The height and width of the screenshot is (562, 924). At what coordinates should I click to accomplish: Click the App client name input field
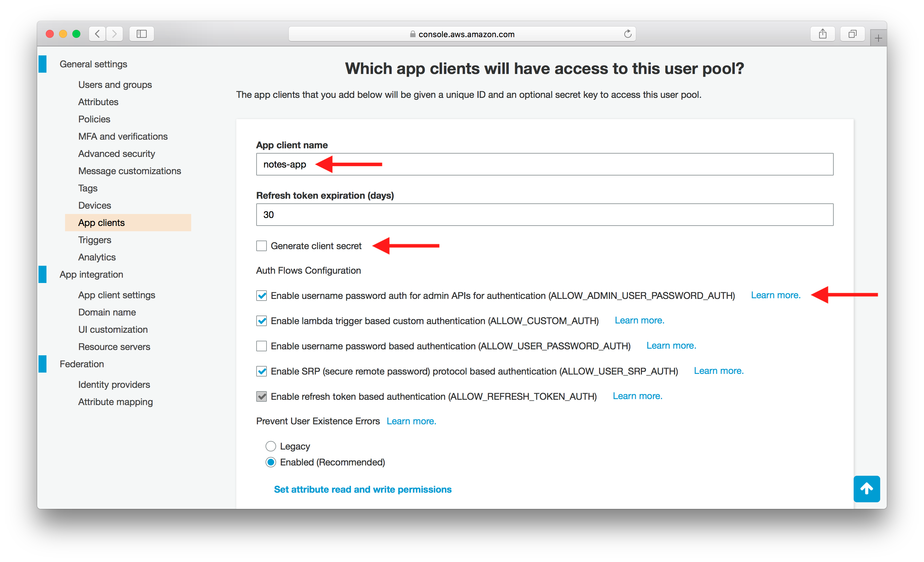544,164
